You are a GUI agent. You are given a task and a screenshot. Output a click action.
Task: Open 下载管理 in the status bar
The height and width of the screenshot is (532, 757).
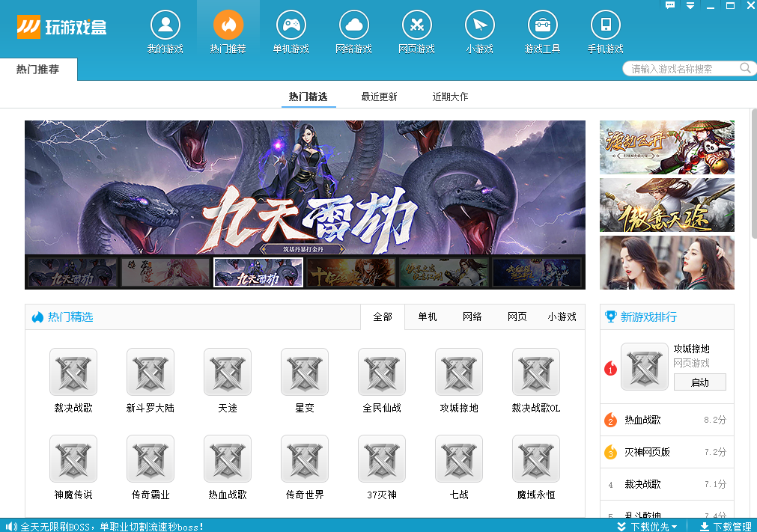click(726, 527)
